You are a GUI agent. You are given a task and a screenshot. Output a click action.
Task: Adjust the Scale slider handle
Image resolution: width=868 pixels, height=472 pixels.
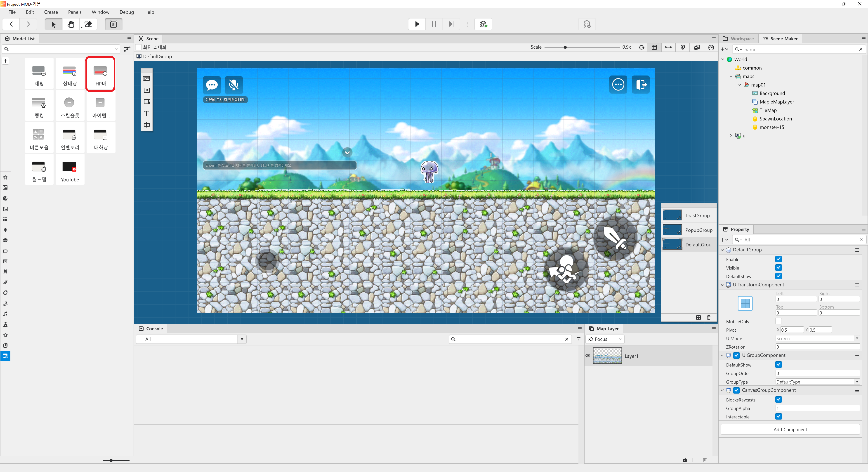(x=565, y=47)
